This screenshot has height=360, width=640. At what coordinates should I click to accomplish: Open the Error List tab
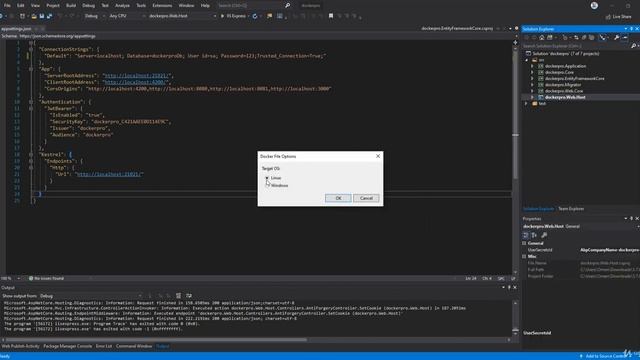[104, 346]
